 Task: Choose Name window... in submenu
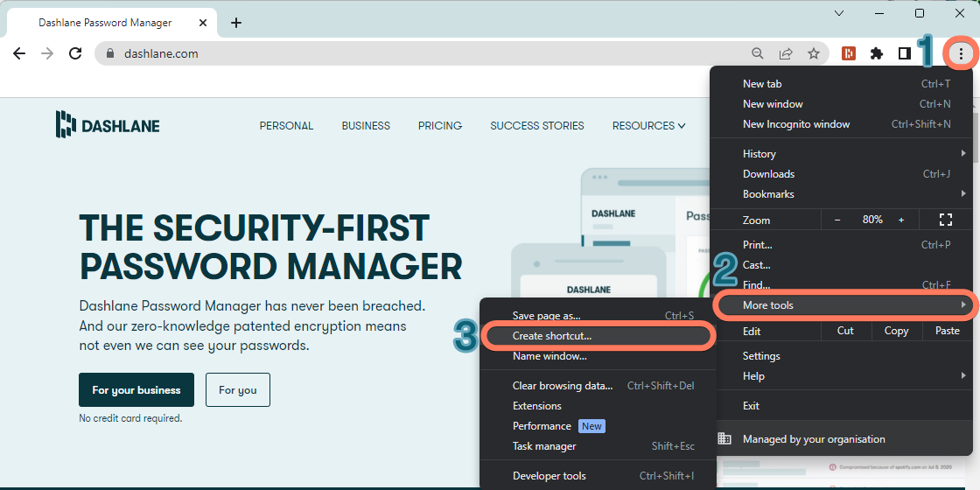598,356
